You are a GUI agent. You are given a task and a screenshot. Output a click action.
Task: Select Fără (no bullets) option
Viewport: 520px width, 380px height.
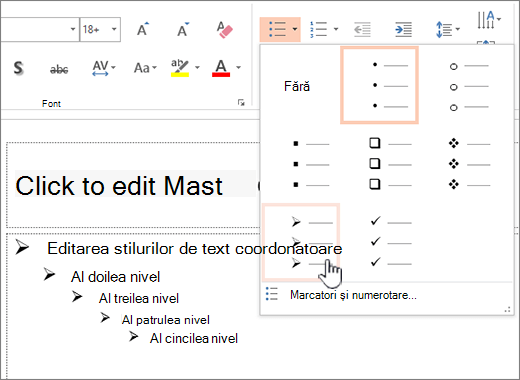297,86
